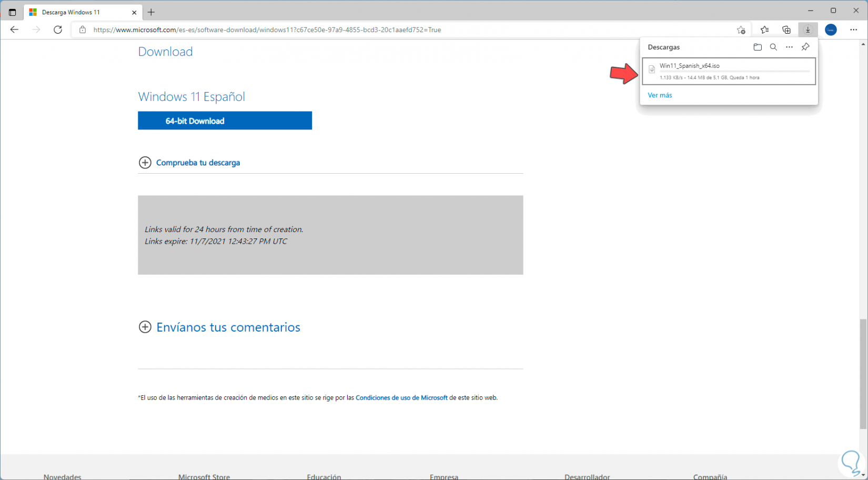Go forward to the next page
This screenshot has height=480, width=868.
click(36, 29)
